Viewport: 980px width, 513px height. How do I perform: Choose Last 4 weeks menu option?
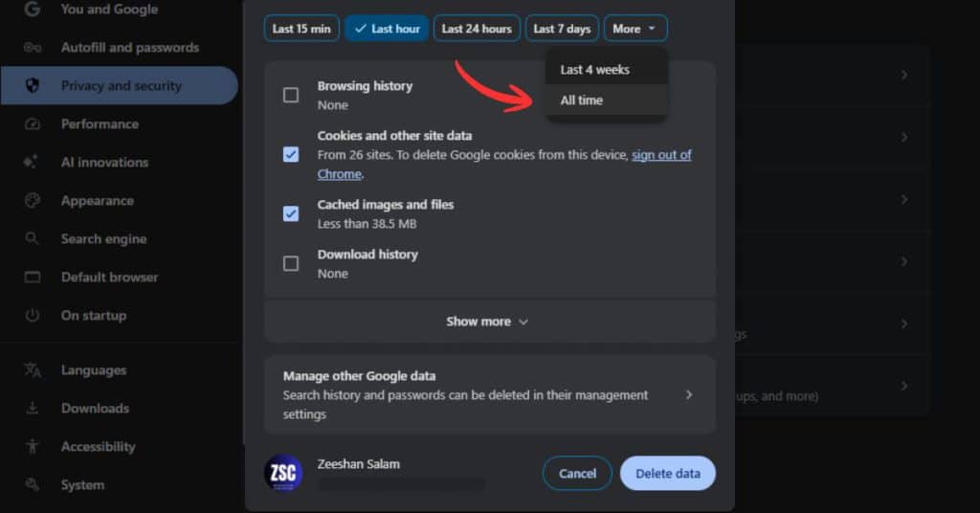(x=594, y=70)
